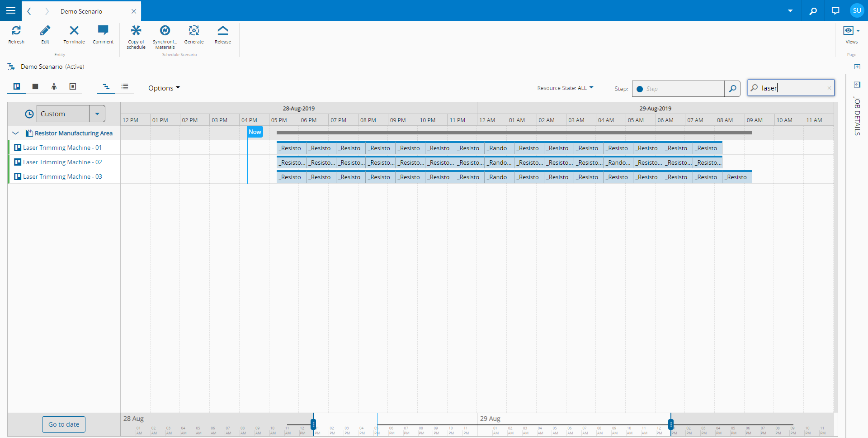Viewport: 868px width, 438px height.
Task: Open the hamburger main menu
Action: 11,10
